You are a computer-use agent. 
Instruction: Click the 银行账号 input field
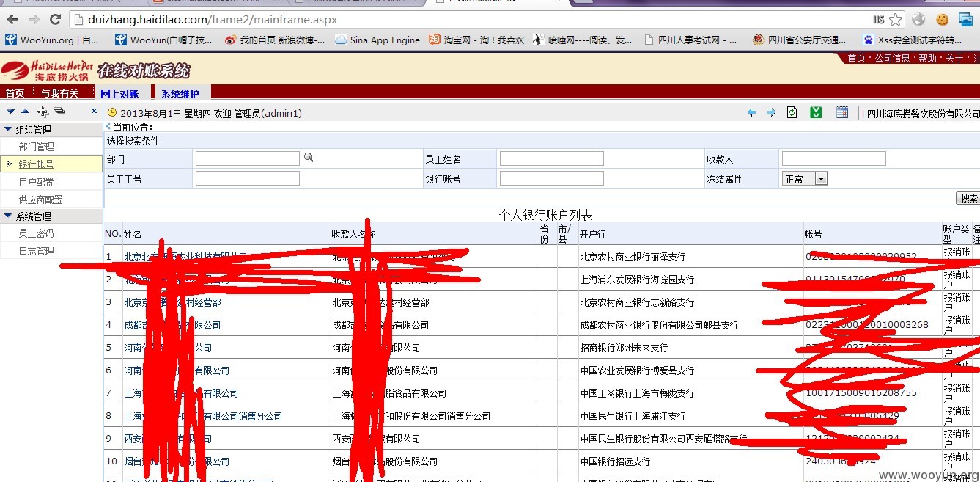[552, 178]
